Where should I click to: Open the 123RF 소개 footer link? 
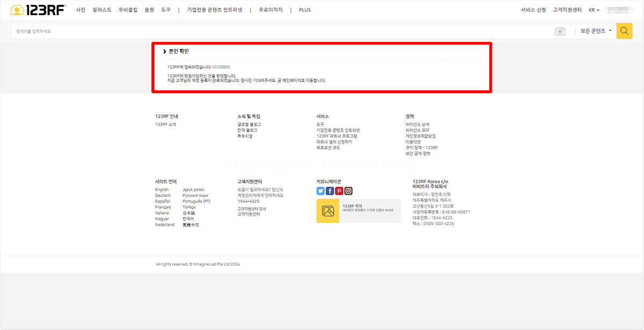165,124
